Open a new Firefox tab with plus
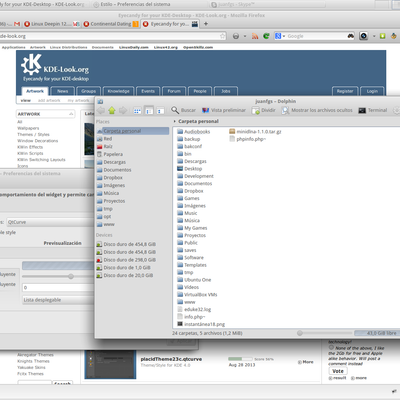Image resolution: width=400 pixels, height=400 pixels. coord(206,24)
